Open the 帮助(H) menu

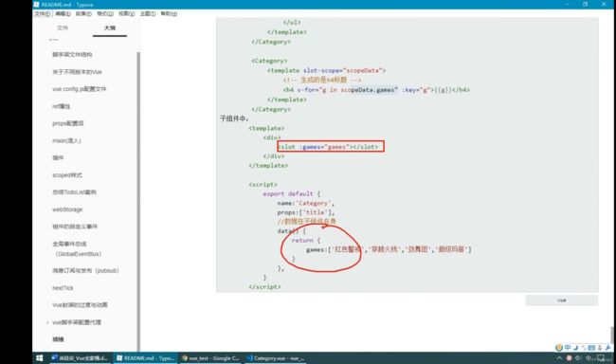pos(169,14)
